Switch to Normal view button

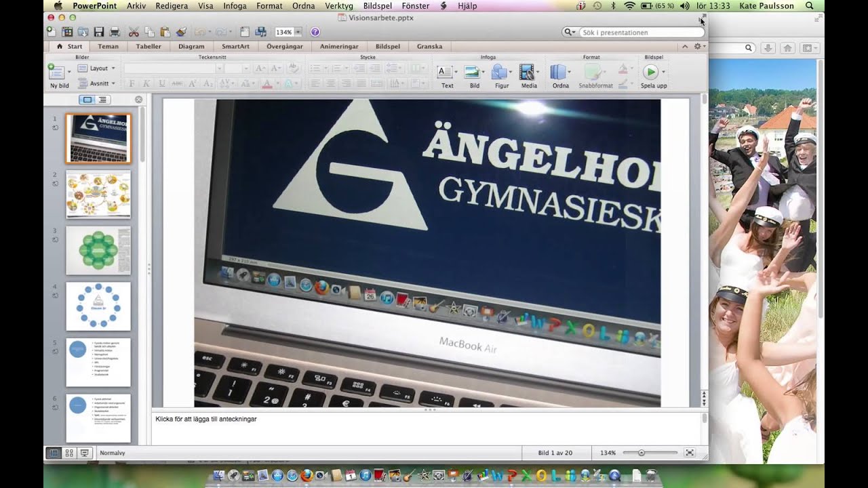point(53,453)
